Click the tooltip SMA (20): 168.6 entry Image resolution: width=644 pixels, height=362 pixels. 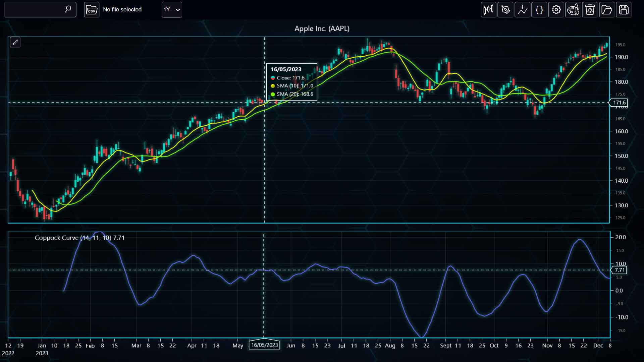(x=292, y=94)
